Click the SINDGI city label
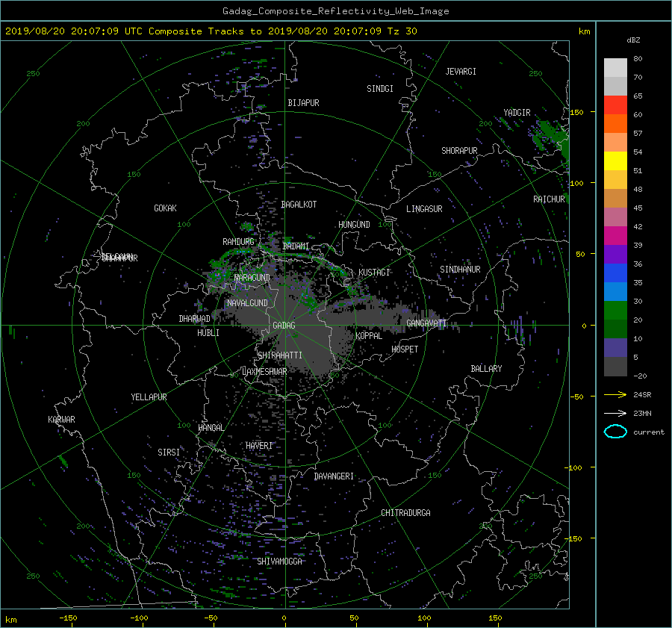 (x=380, y=89)
